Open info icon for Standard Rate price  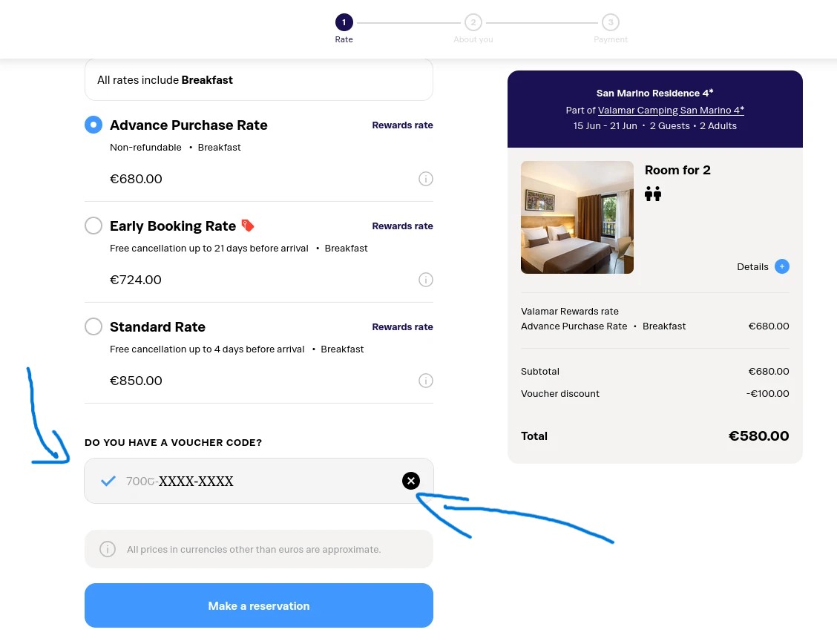pyautogui.click(x=426, y=381)
